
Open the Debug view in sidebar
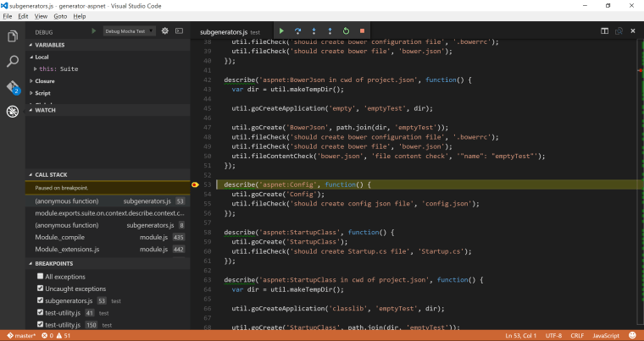(x=13, y=112)
